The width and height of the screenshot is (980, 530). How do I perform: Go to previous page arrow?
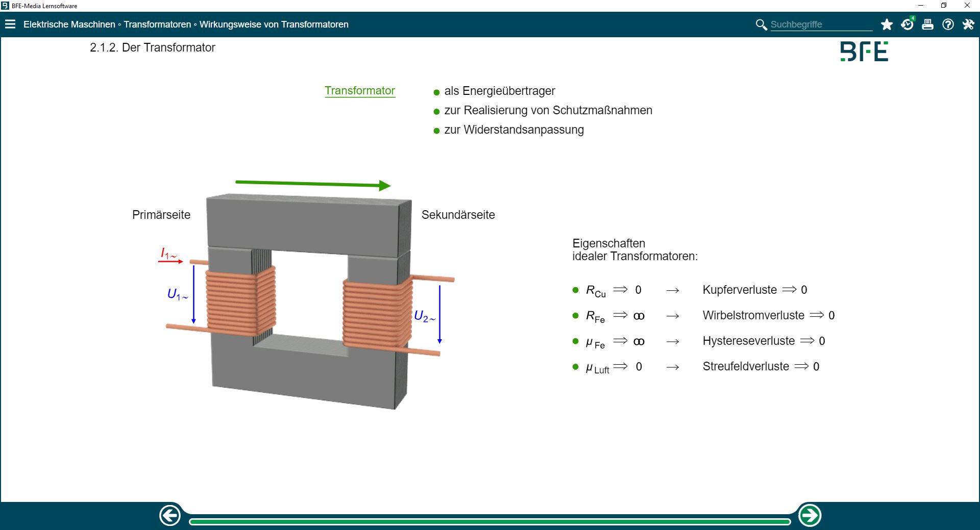170,515
